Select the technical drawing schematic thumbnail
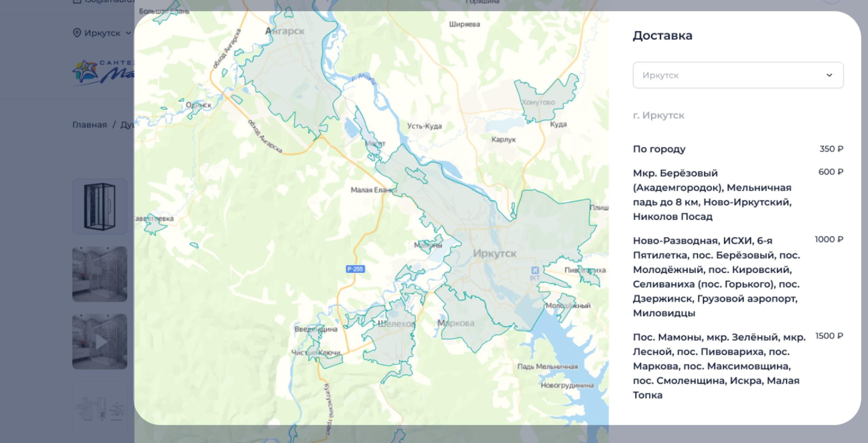Screen dimensions: 868x443 tap(100, 409)
